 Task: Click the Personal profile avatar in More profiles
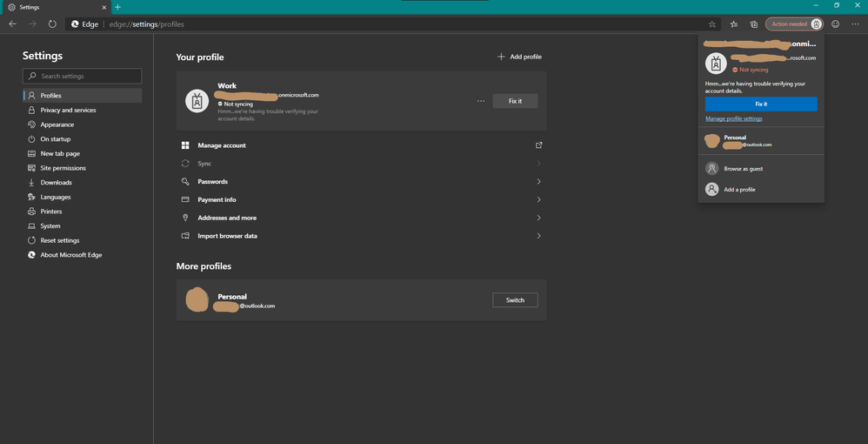click(x=197, y=299)
